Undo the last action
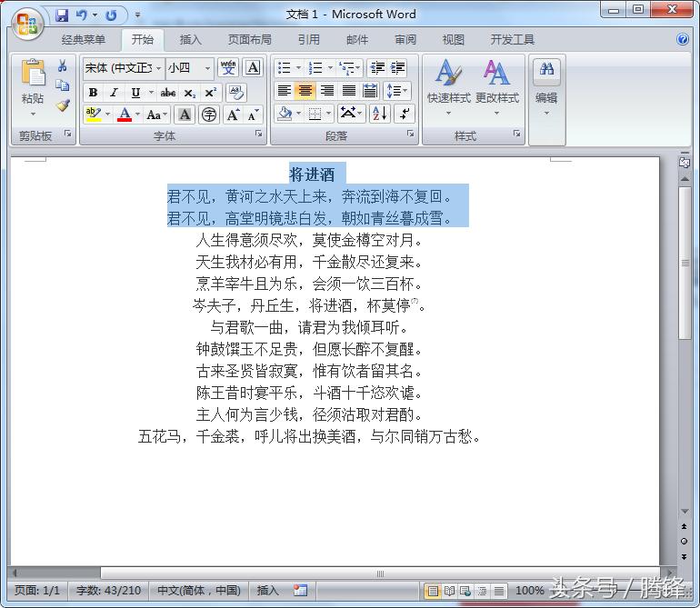The image size is (700, 608). point(82,15)
